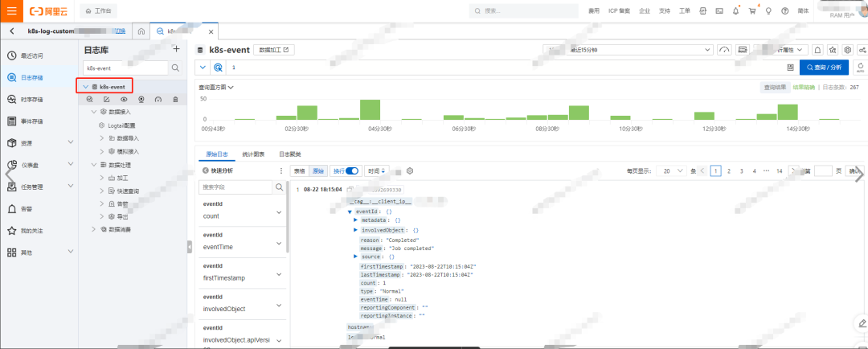Collapse the 数据处理 tree node
This screenshot has height=349, width=868.
click(94, 165)
